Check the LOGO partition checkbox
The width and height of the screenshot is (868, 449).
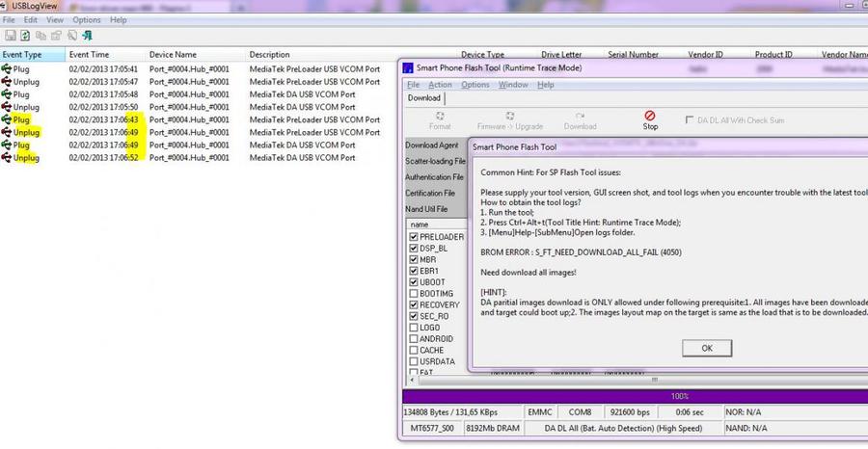click(414, 328)
